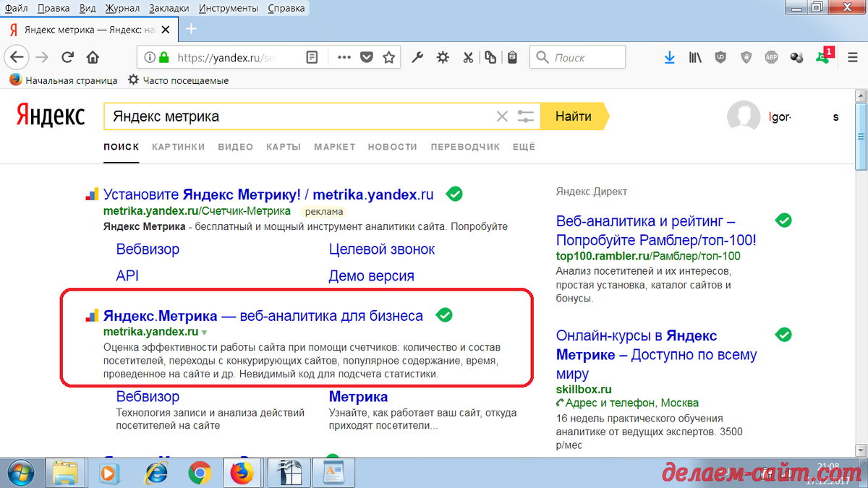Screen dimensions: 868x488
Task: Open the Вид menu
Action: point(86,8)
